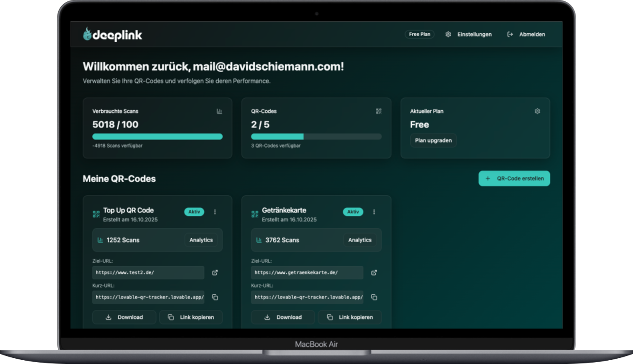Toggle Aktiv badge on Top Up QR Code

(194, 212)
